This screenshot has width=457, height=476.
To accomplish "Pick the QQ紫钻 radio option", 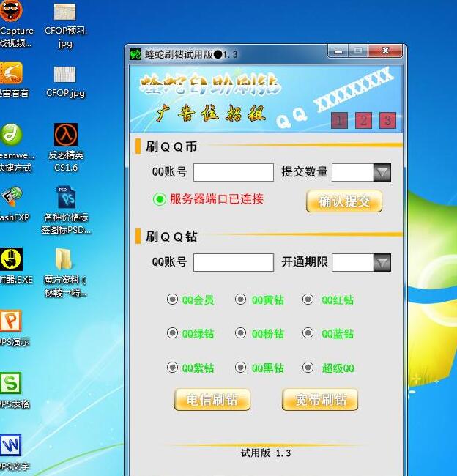I will 172,368.
